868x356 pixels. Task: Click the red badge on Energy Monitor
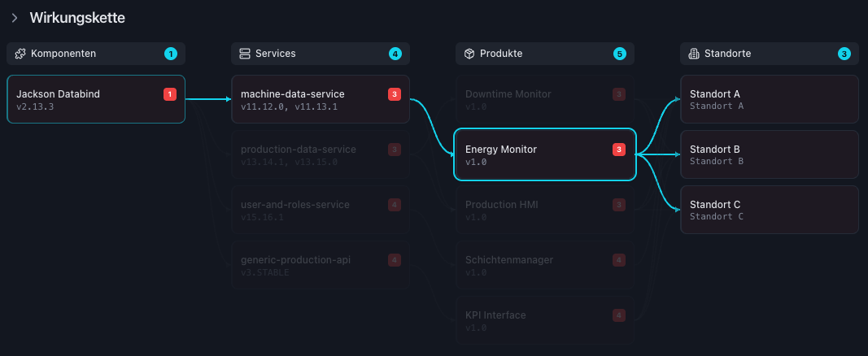[x=619, y=150]
